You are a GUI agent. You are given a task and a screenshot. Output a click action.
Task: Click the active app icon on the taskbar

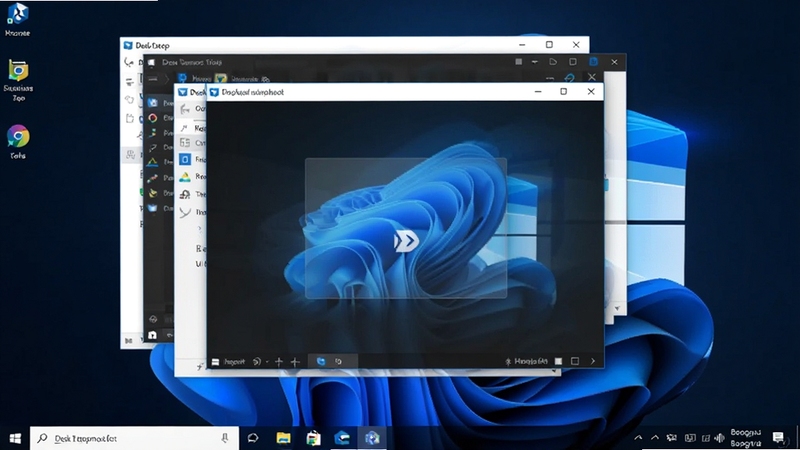pos(372,438)
